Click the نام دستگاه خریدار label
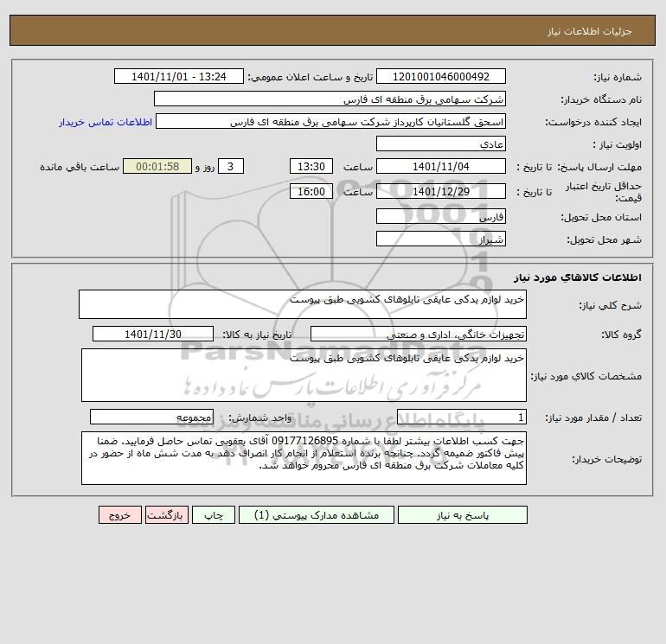The height and width of the screenshot is (644, 666). point(601,99)
